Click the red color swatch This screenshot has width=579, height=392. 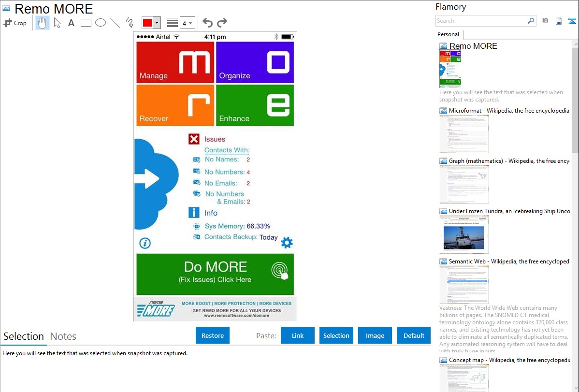147,23
